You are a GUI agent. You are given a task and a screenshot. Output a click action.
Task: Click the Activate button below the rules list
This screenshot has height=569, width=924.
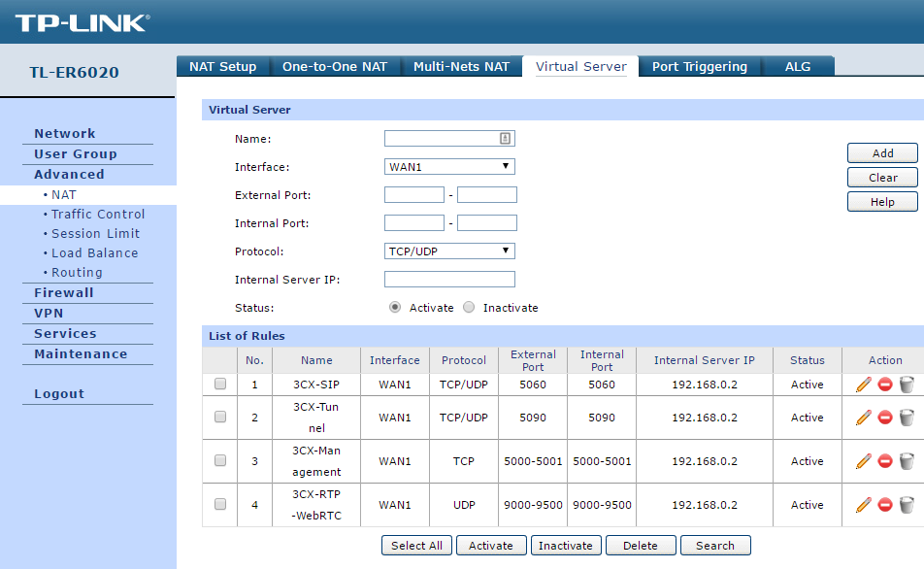491,546
